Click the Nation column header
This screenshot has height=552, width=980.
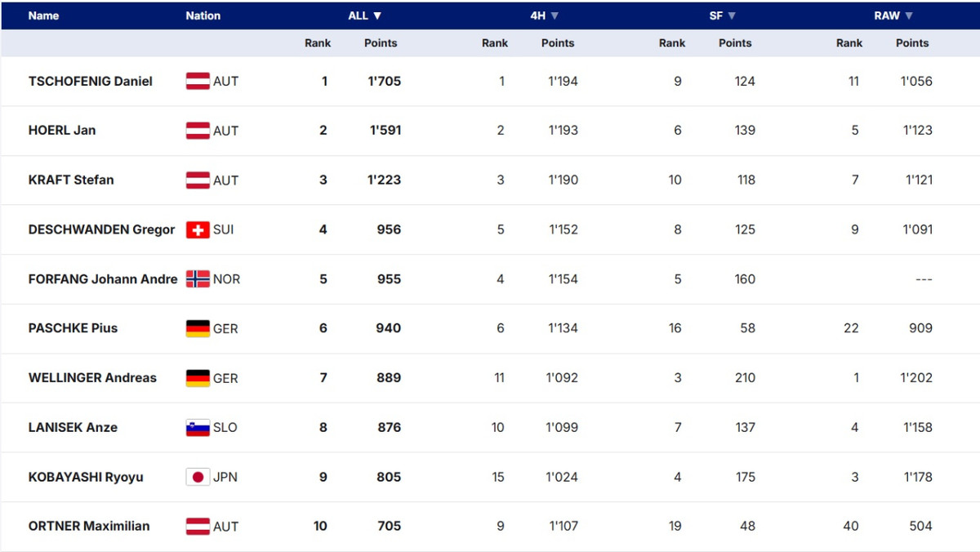[x=203, y=16]
